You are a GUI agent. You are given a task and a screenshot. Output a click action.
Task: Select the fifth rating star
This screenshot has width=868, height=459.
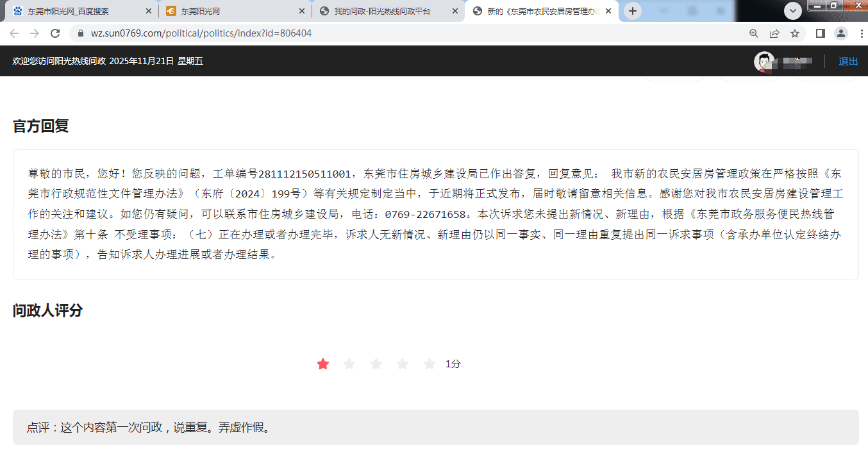430,364
